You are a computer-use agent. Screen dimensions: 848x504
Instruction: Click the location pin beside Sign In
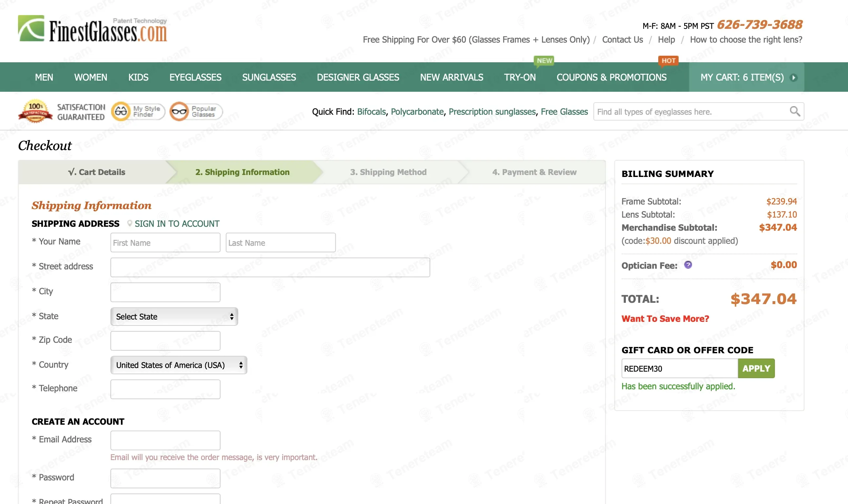click(129, 223)
